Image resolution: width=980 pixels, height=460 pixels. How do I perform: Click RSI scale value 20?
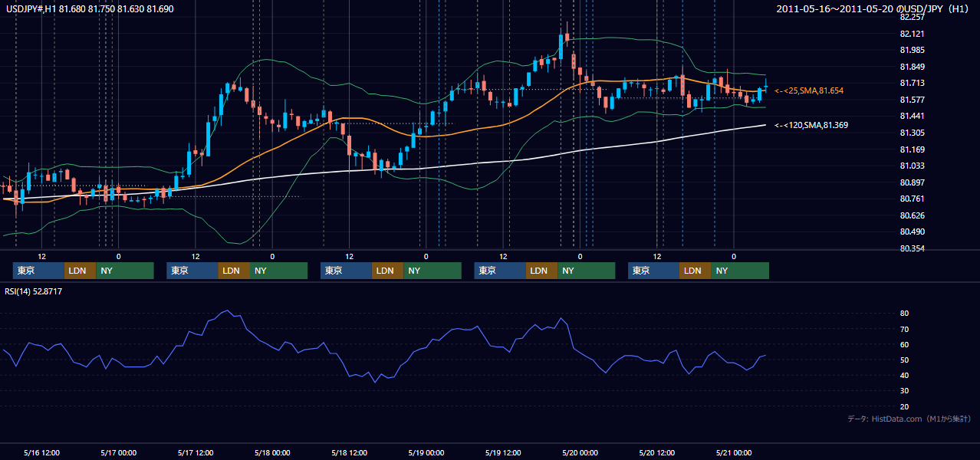(905, 406)
